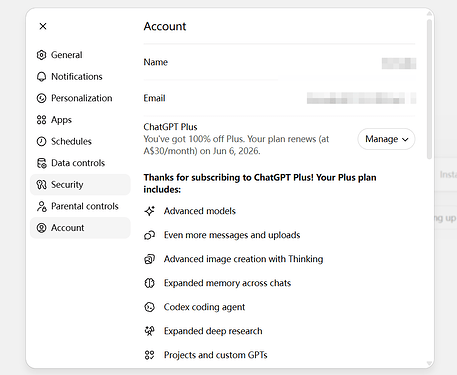
Task: Click the image creation icon
Action: coord(149,259)
